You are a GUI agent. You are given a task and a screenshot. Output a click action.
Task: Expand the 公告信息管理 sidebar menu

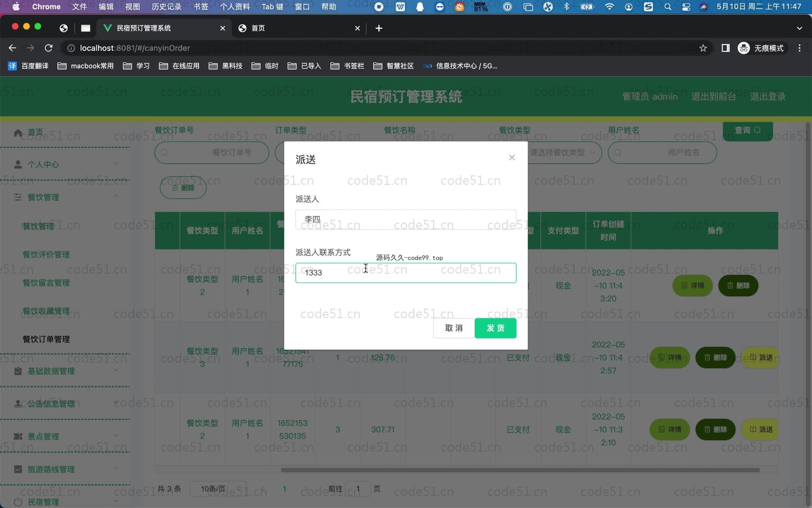click(x=65, y=404)
